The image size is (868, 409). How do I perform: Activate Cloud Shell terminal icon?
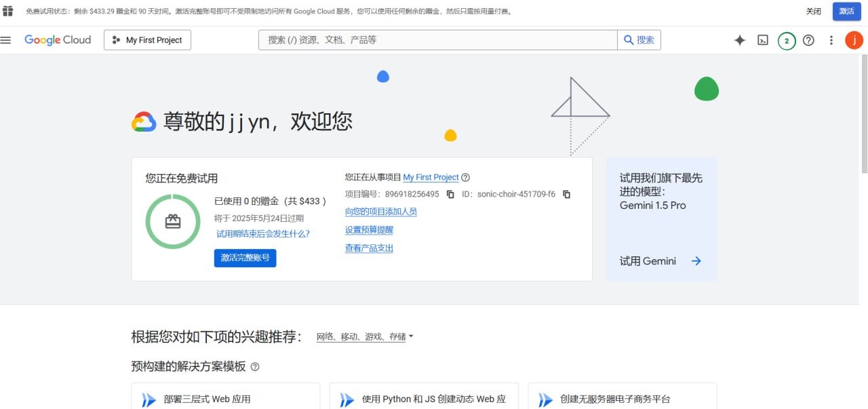(x=763, y=40)
